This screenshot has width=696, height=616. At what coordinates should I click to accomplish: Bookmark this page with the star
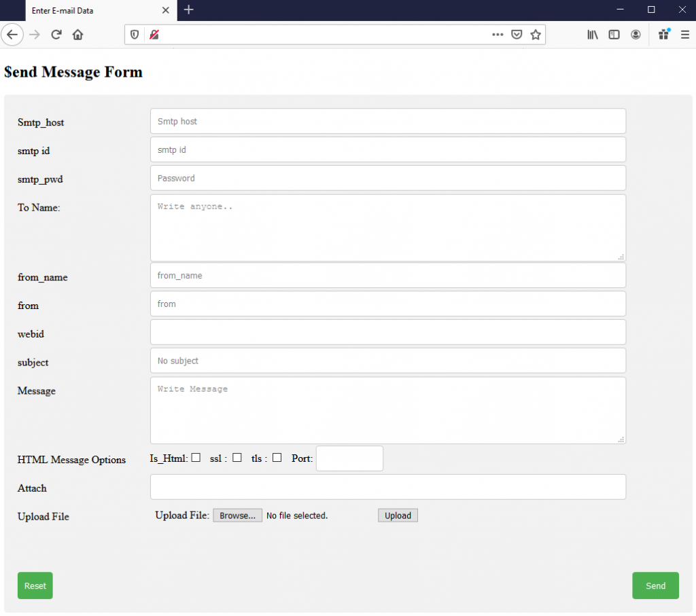click(x=536, y=35)
